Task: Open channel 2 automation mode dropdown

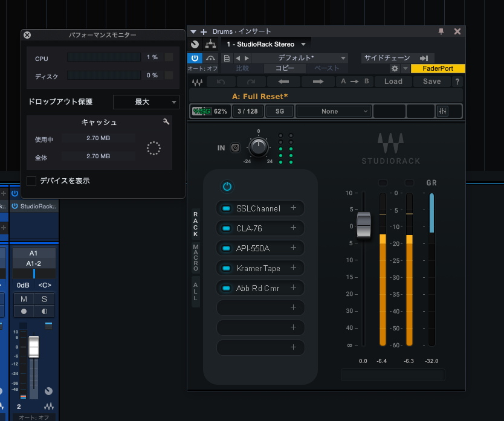Action: [x=34, y=417]
